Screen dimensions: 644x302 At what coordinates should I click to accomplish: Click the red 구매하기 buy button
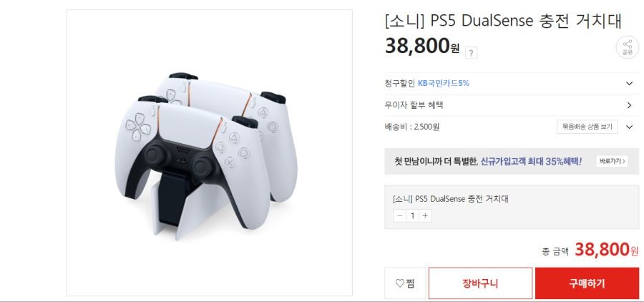point(587,283)
